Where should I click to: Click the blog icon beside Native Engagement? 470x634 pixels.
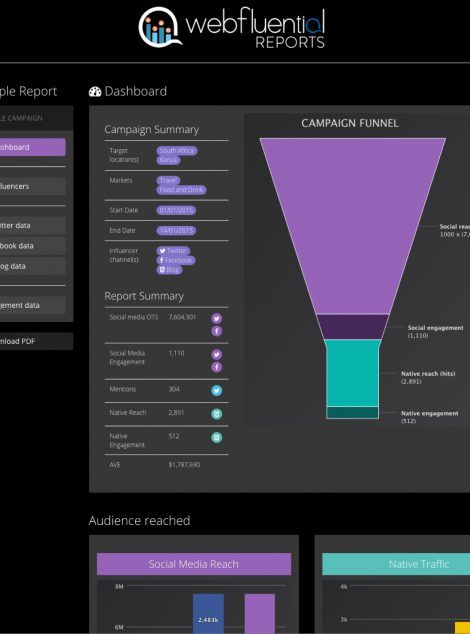click(216, 437)
